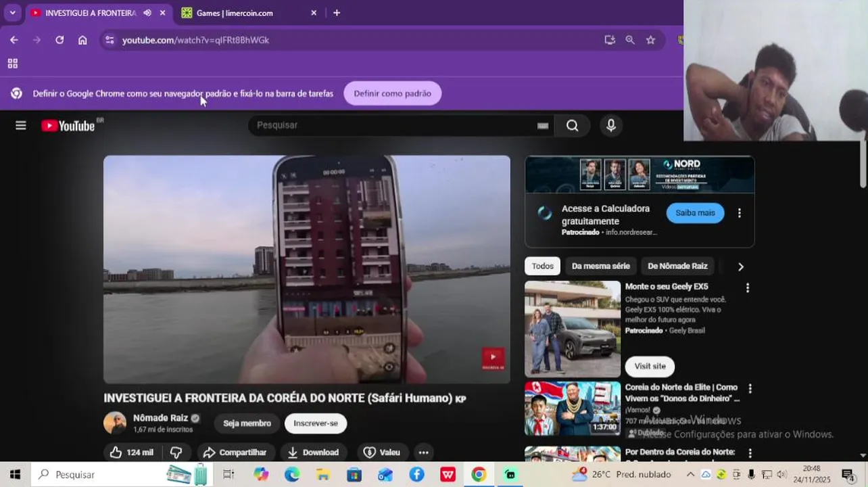Open Task View on the taskbar
This screenshot has height=487, width=868.
coord(228,474)
